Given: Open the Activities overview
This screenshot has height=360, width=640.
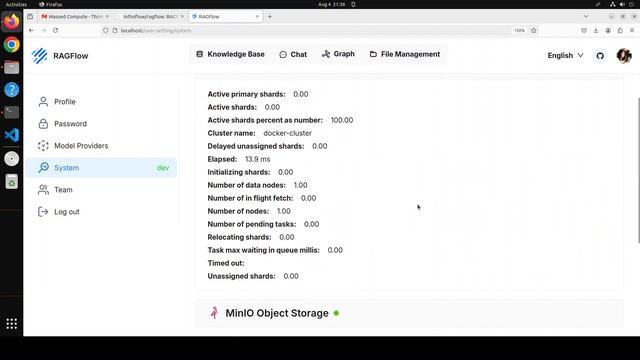Looking at the screenshot, I should point(16,4).
